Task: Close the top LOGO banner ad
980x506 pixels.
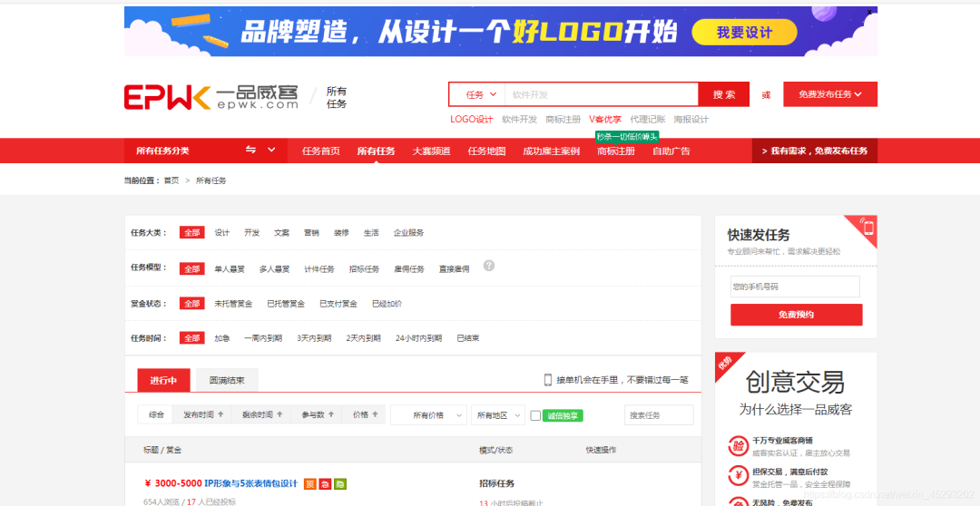Action: pos(869,13)
